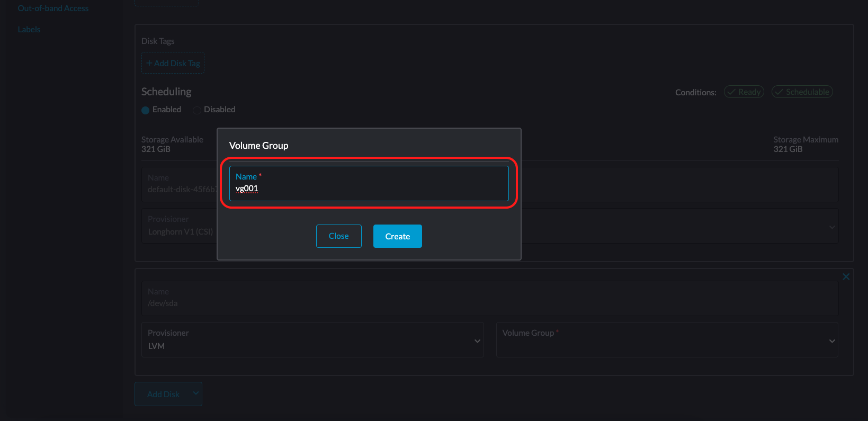Open the Out-of-band Access sidebar tab
The width and height of the screenshot is (868, 421).
[53, 8]
